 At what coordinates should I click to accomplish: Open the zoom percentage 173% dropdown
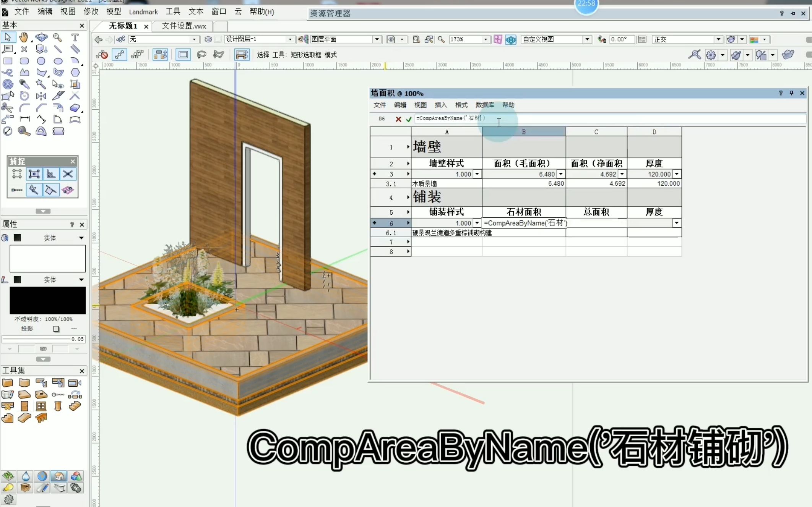click(x=486, y=39)
